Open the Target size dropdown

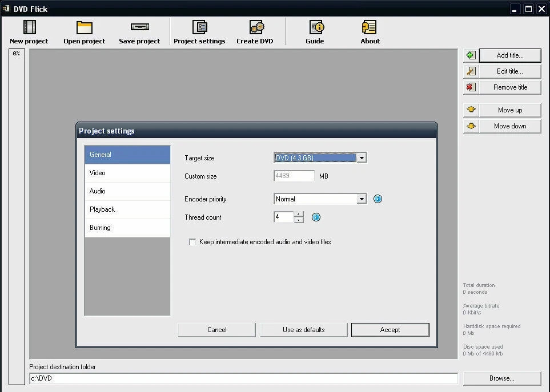362,157
